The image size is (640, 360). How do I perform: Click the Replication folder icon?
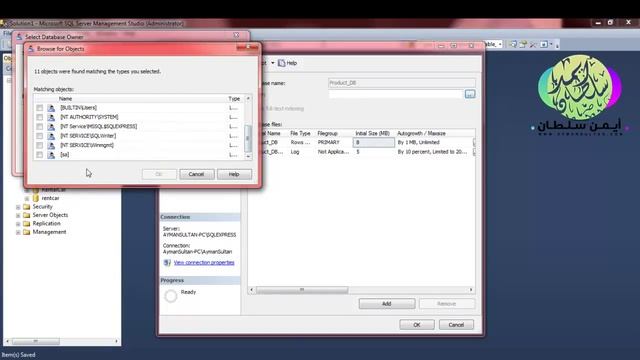click(27, 224)
